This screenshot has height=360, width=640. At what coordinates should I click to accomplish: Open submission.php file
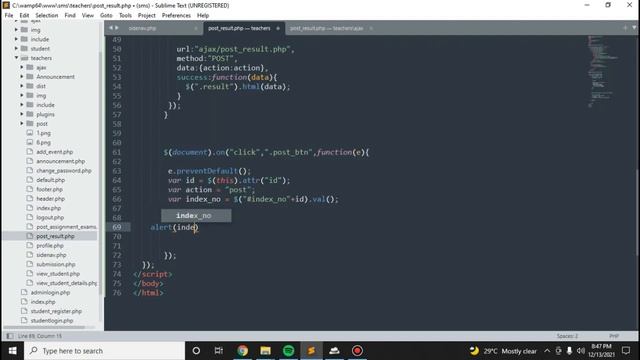pyautogui.click(x=56, y=264)
